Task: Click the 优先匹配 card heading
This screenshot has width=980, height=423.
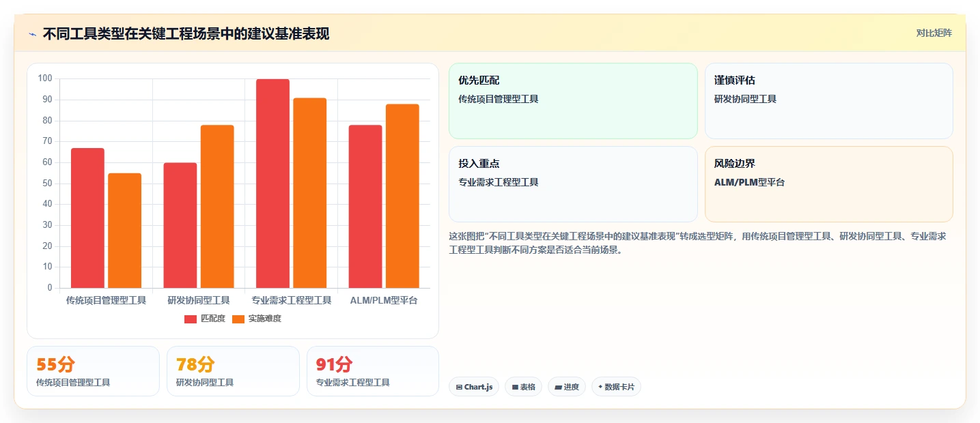Action: (x=479, y=81)
